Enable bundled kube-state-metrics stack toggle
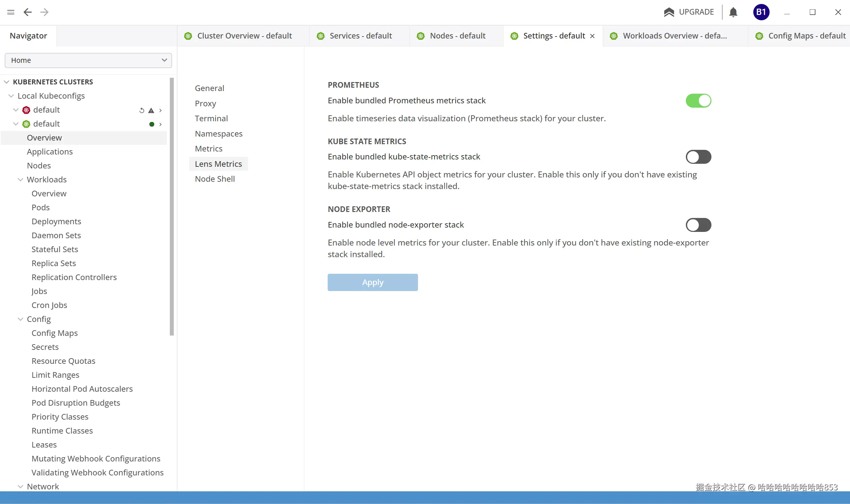Viewport: 850px width, 504px height. 698,157
